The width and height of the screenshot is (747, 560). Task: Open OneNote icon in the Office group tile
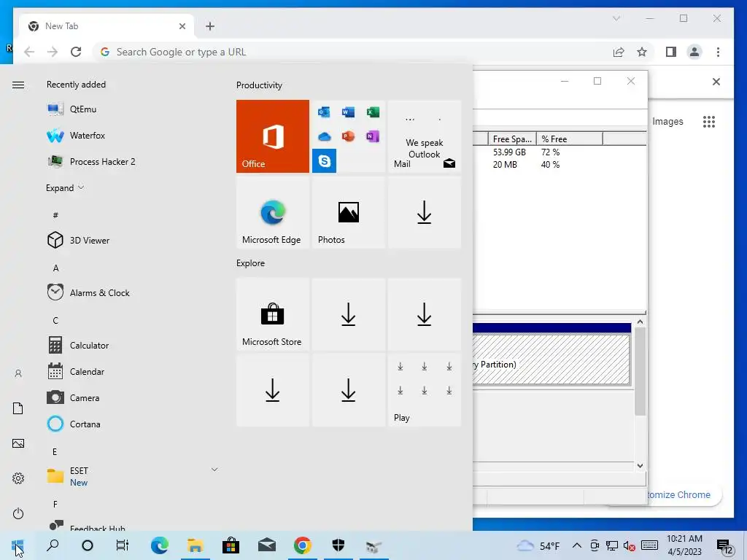373,136
